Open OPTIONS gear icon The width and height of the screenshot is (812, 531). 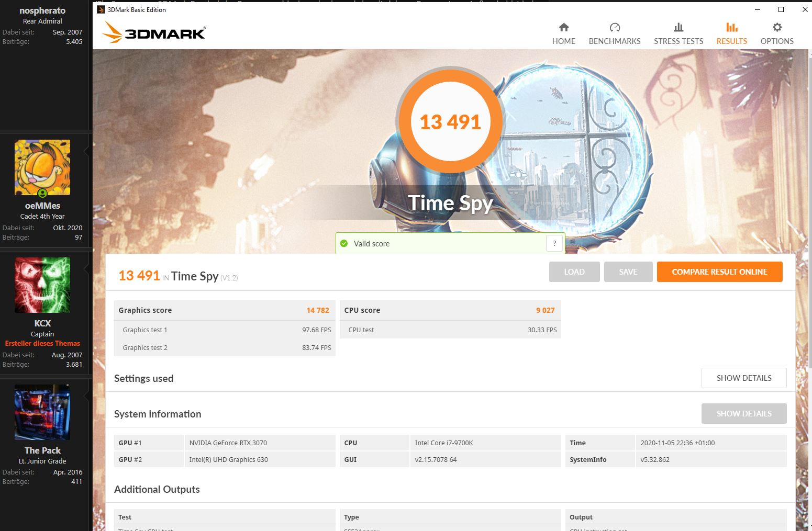tap(777, 27)
